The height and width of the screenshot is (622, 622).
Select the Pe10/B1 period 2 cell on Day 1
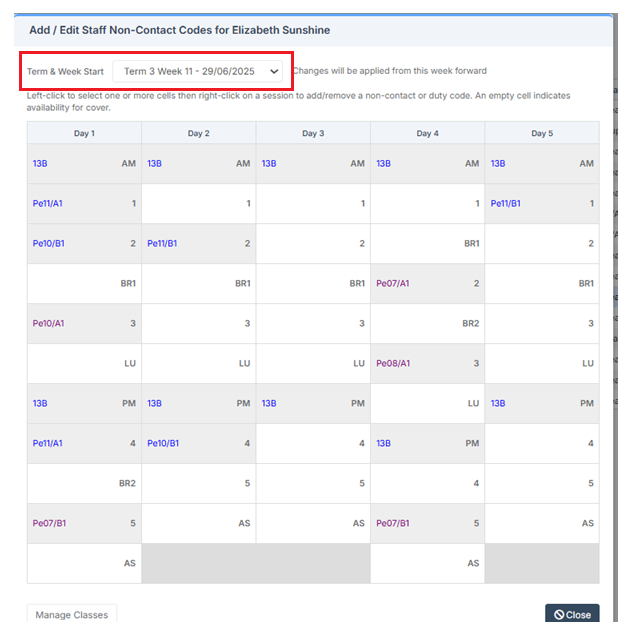(x=84, y=244)
